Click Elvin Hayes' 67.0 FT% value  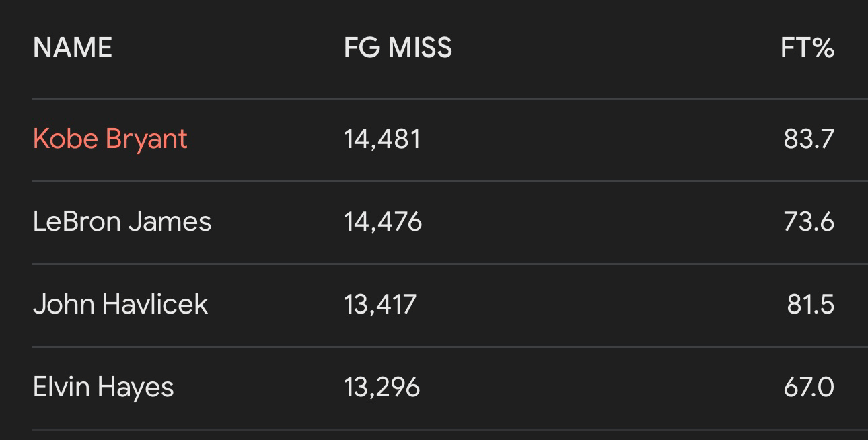click(809, 388)
